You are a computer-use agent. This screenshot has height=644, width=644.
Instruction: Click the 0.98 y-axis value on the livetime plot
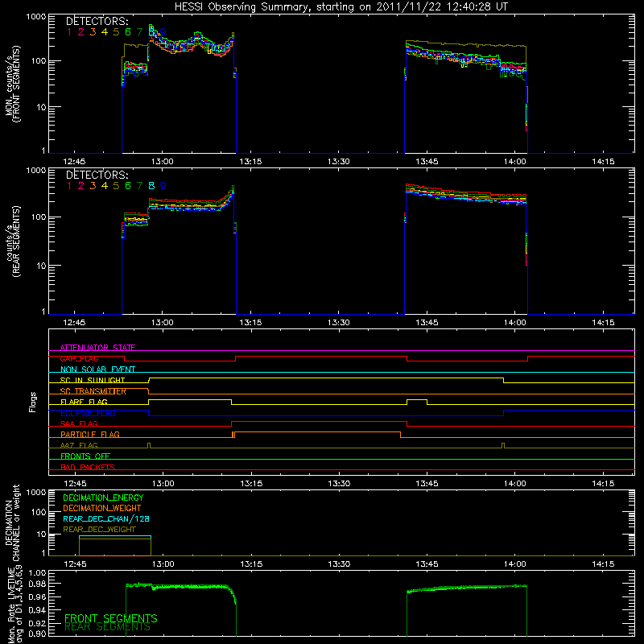click(37, 584)
